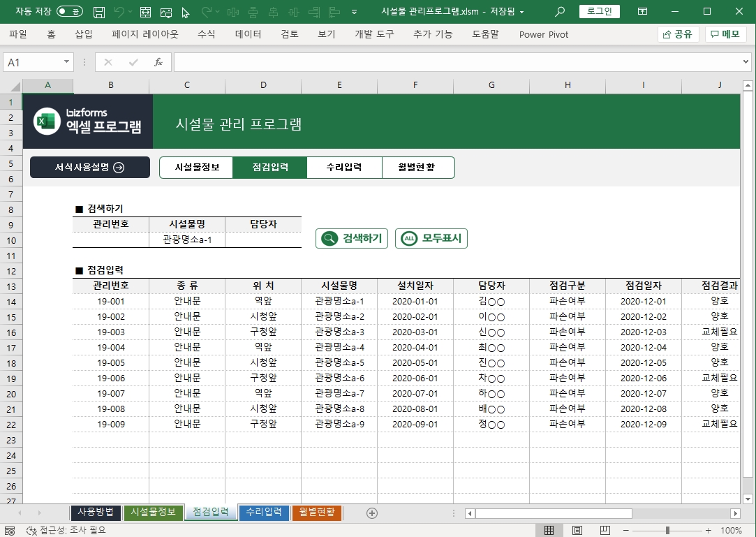The image size is (756, 537).
Task: Click the 모두표시 show all button
Action: click(x=431, y=238)
